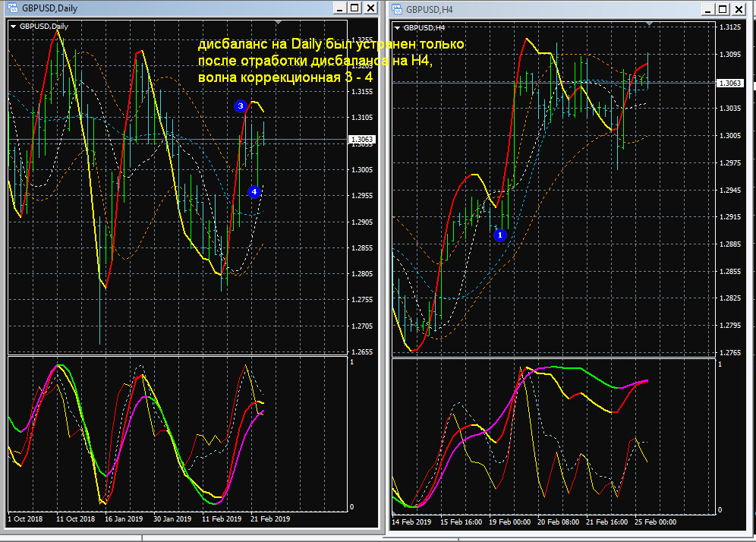Viewport: 756px width, 542px height.
Task: Click the 1.2655 price level on Daily scale
Action: pyautogui.click(x=362, y=352)
